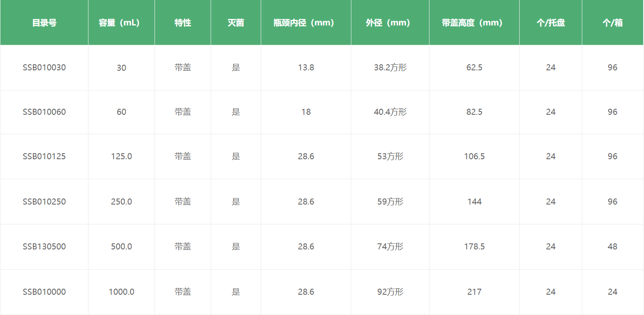Click the 106.5 height value
This screenshot has height=315, width=644.
click(x=474, y=157)
